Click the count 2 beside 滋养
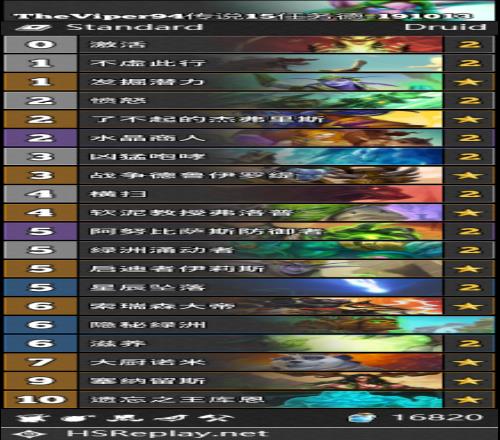 coord(469,343)
